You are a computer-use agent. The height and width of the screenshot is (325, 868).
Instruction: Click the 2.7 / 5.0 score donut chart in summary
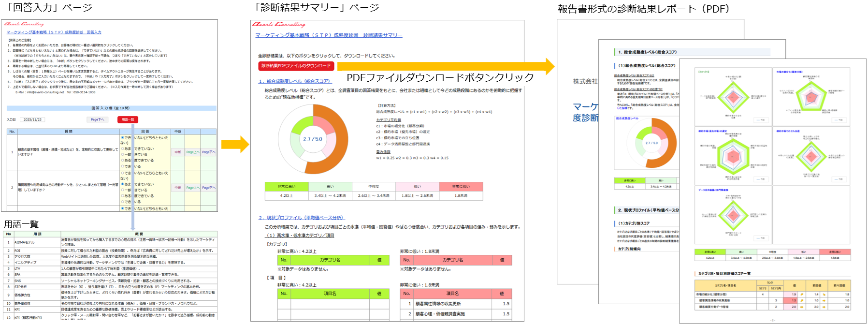click(x=313, y=139)
